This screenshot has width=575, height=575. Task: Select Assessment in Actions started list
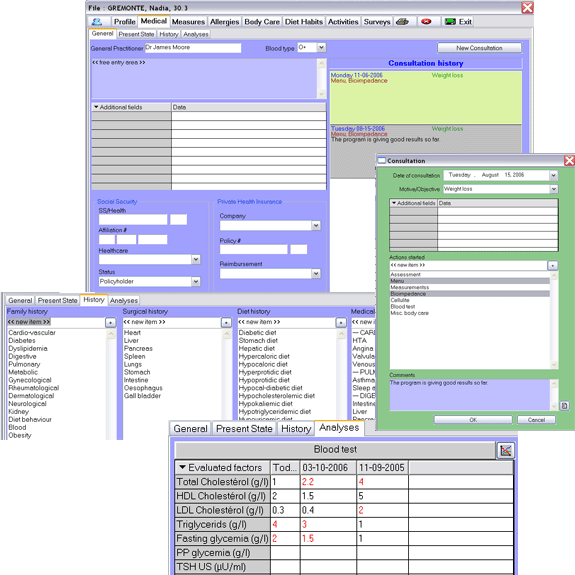tap(405, 274)
